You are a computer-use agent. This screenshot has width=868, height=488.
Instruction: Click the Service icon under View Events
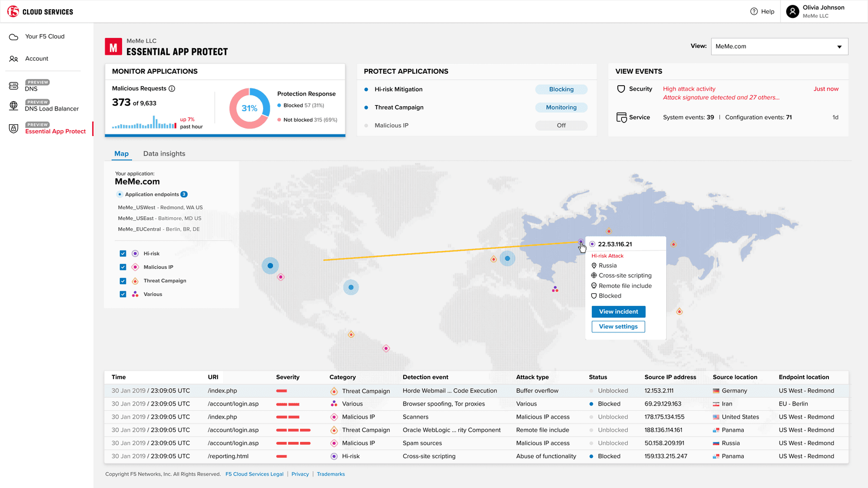tap(621, 117)
